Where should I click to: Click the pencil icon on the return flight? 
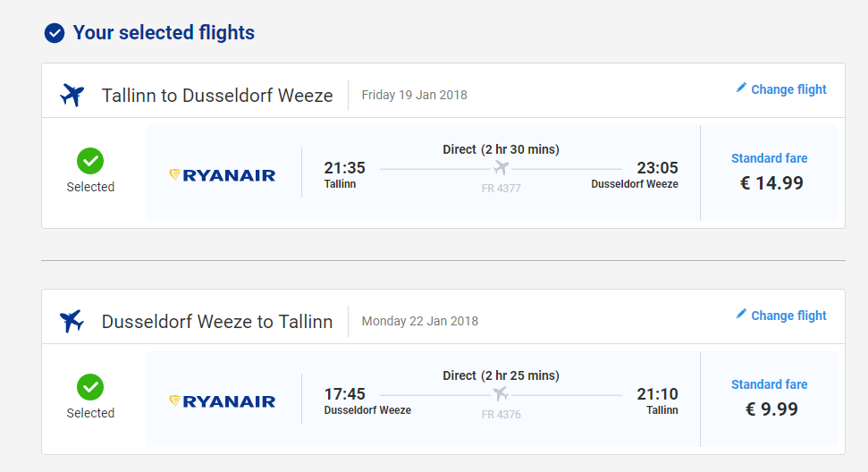[x=741, y=314]
